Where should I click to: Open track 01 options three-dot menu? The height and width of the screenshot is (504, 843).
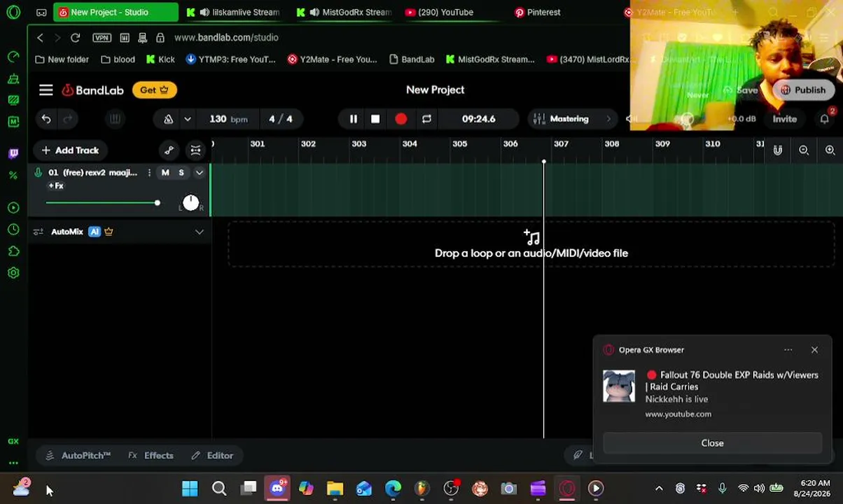click(149, 172)
